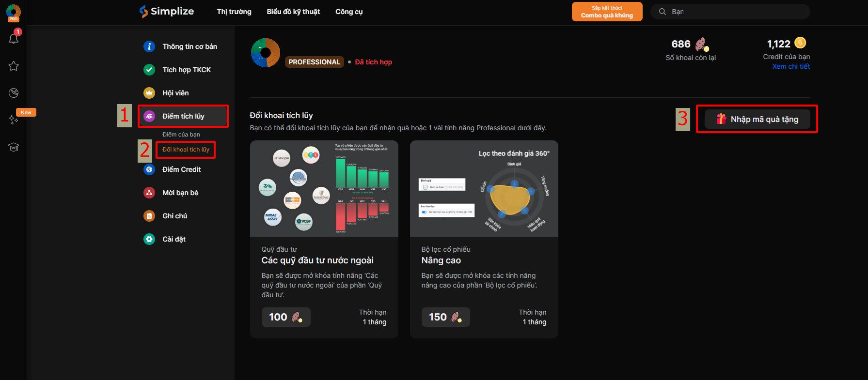
Task: Open the pie chart portfolio icon
Action: (14, 93)
